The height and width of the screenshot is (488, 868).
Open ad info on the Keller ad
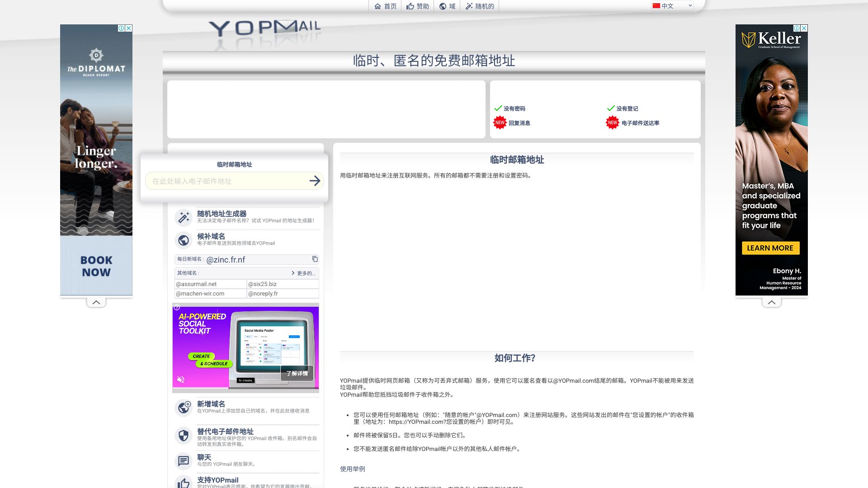point(797,28)
